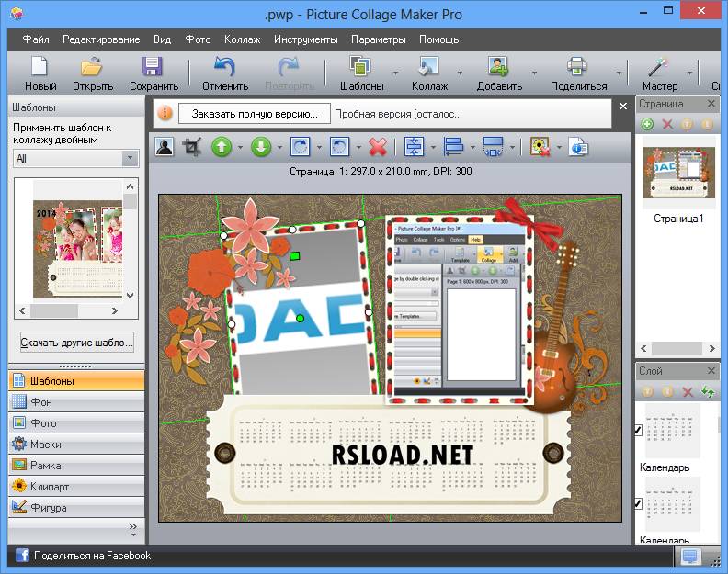
Task: Click the RSLOAD.NET text on canvas
Action: (x=403, y=455)
